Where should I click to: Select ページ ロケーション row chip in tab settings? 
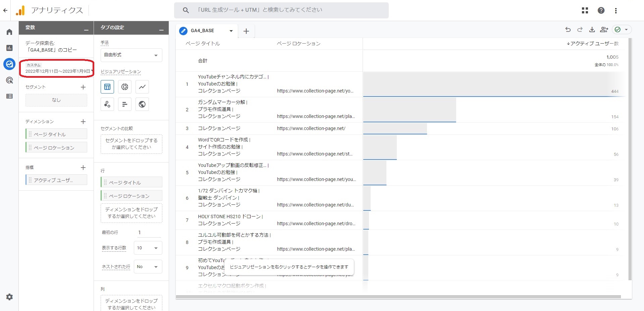131,196
